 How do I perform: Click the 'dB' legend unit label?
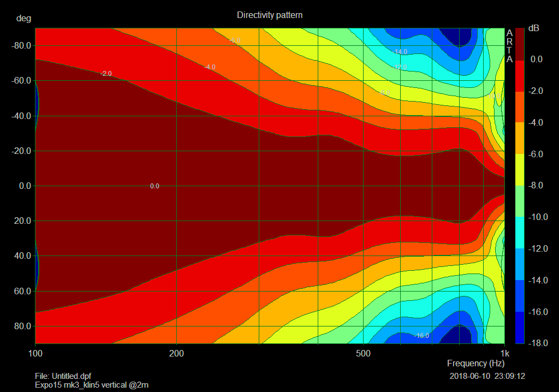click(534, 28)
